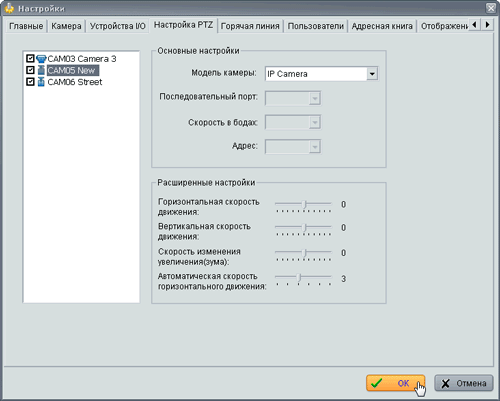Adjust the Горизонтальная скорость движения slider
The image size is (500, 401).
[x=304, y=204]
